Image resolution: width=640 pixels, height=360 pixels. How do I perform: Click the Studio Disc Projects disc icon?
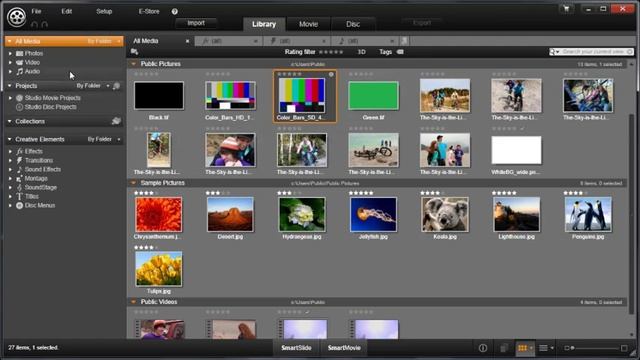point(19,107)
